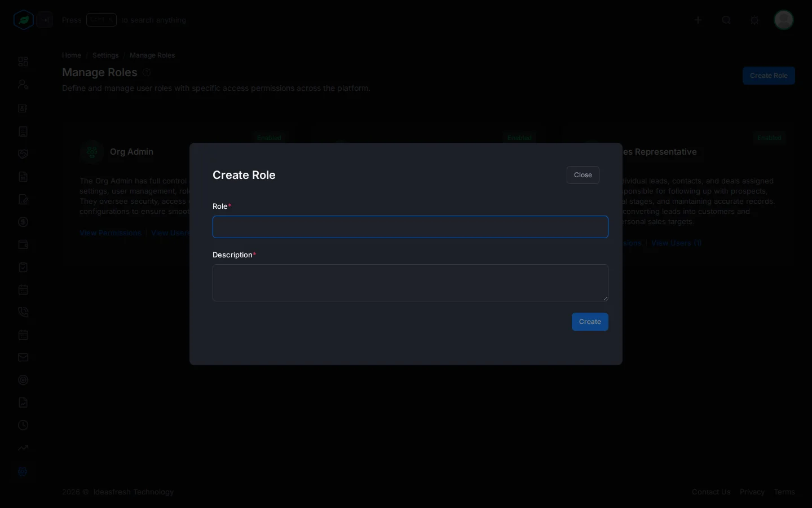Open the user profile avatar menu
This screenshot has width=812, height=508.
(784, 20)
